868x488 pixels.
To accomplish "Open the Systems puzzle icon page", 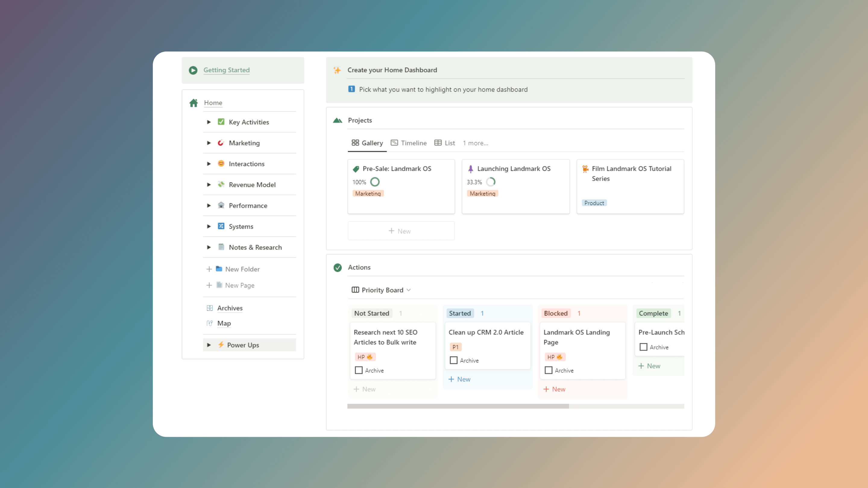I will [x=221, y=226].
